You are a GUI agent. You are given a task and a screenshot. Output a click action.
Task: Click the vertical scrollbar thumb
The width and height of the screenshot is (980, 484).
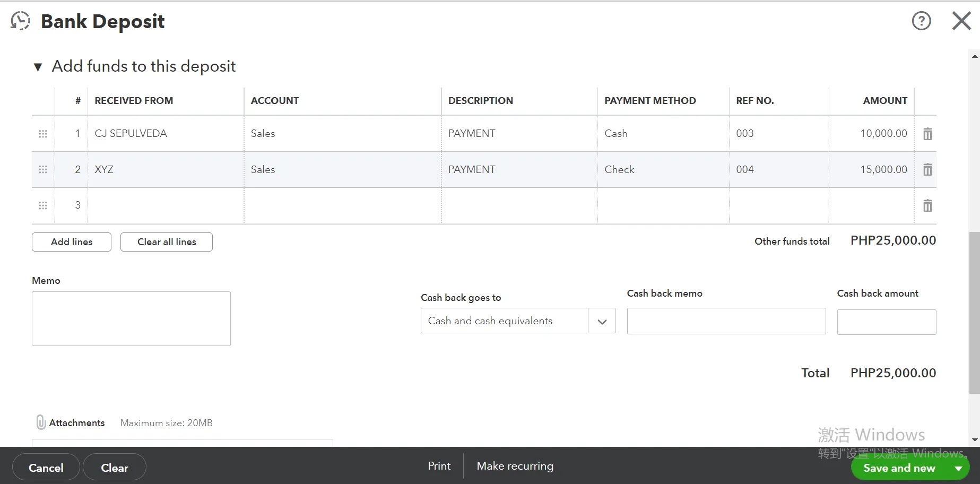(x=974, y=313)
